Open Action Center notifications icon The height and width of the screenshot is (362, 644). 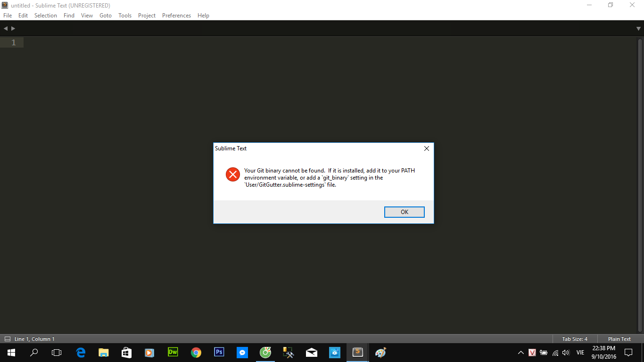point(628,353)
